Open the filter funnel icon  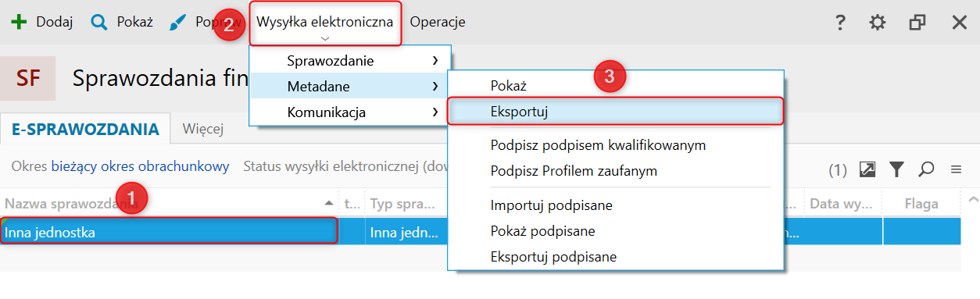[896, 169]
